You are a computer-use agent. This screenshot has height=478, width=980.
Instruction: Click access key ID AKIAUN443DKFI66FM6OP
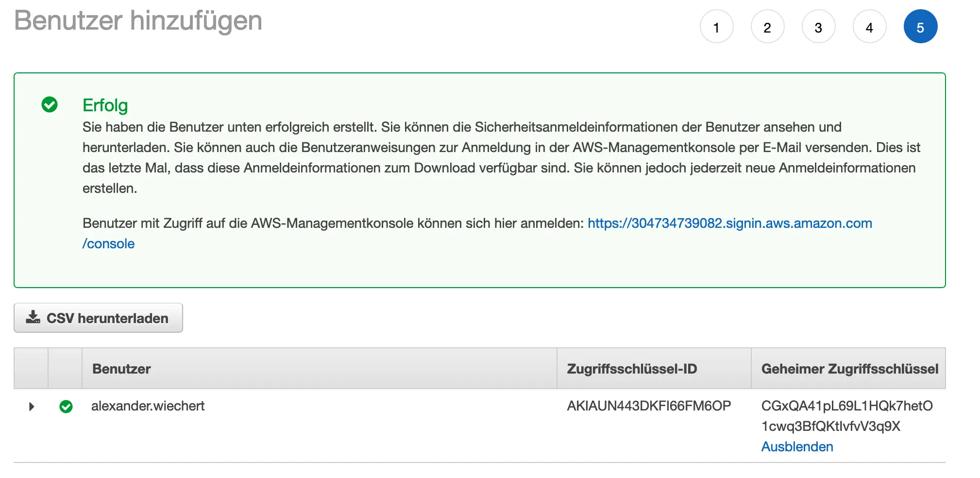click(x=649, y=406)
